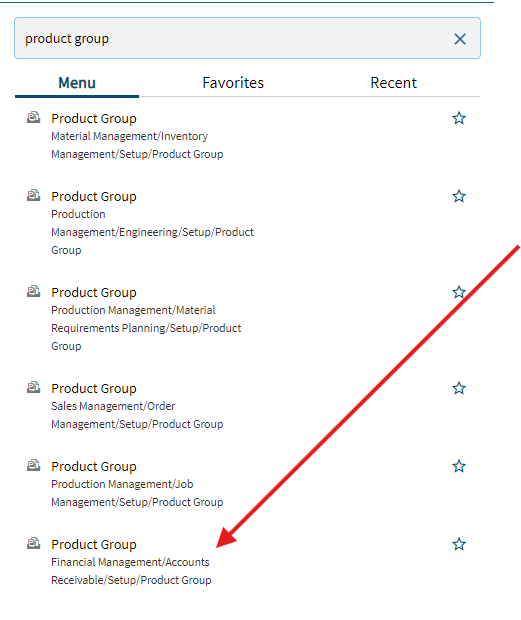Switch to the Recent tab
Image resolution: width=521 pixels, height=620 pixels.
393,83
